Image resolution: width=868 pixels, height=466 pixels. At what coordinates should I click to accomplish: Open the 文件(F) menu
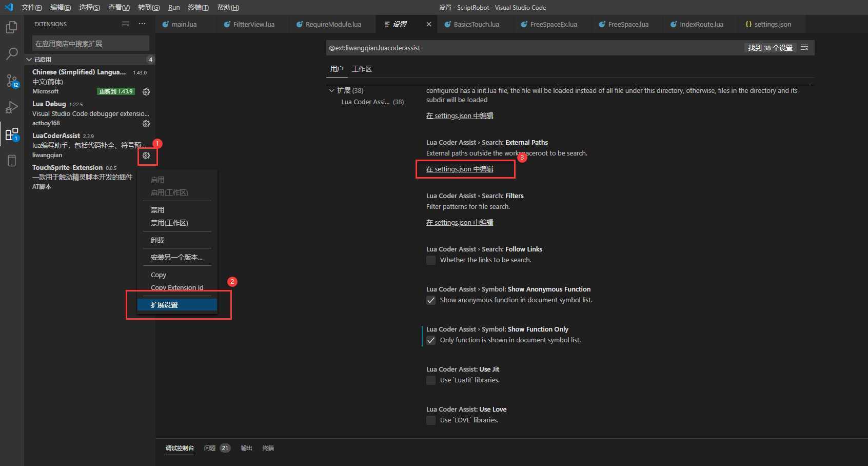pyautogui.click(x=32, y=7)
